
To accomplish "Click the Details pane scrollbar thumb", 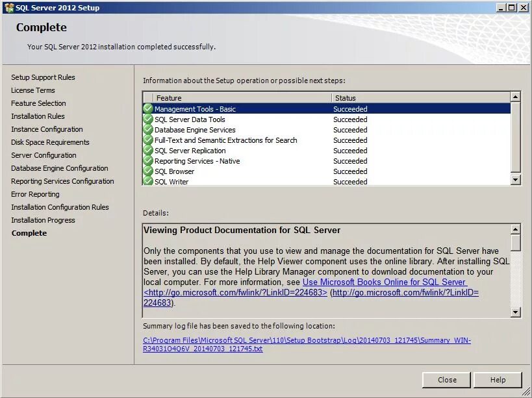I will [515, 243].
